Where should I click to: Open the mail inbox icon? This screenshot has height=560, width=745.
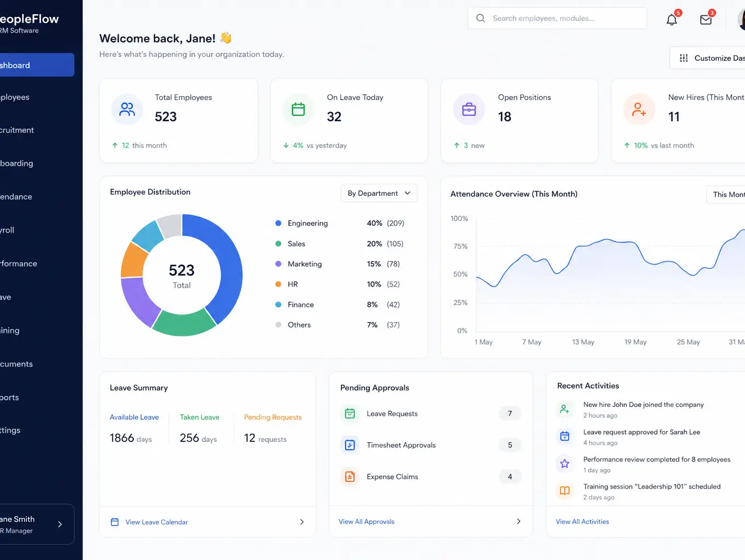pyautogui.click(x=706, y=20)
